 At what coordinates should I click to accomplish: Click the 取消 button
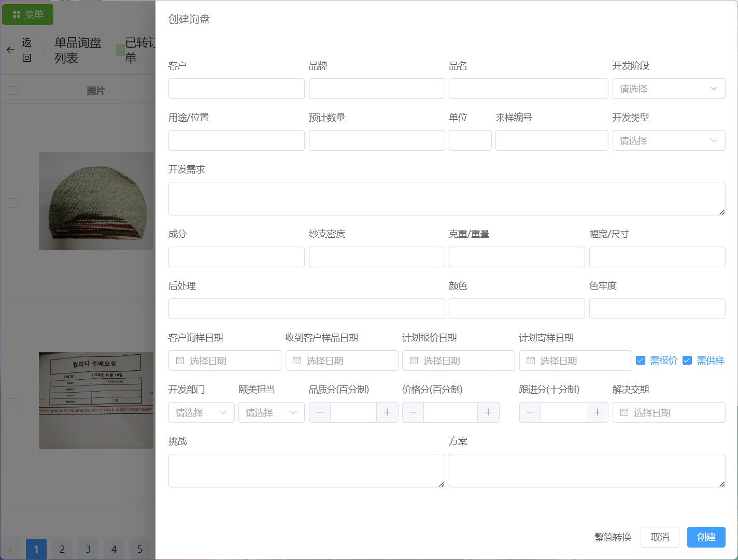point(660,537)
